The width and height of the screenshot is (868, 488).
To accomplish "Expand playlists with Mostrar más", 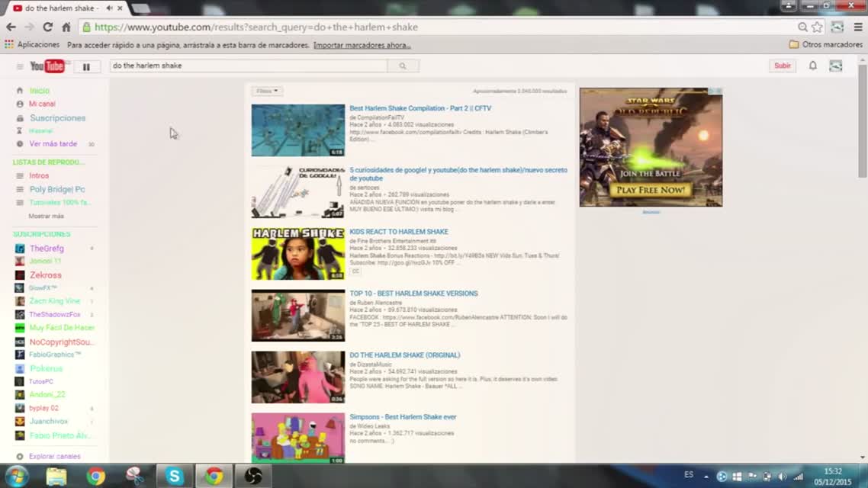I will [x=46, y=217].
